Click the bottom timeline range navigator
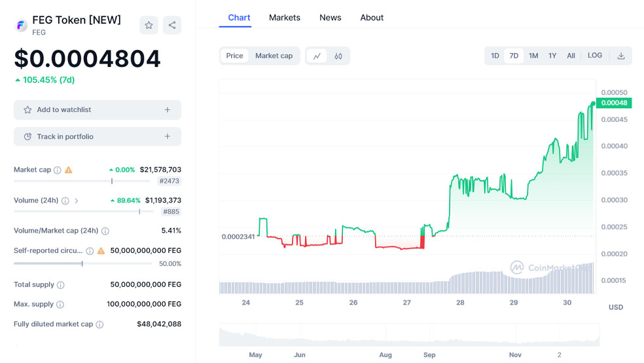This screenshot has width=644, height=363. pos(409,335)
